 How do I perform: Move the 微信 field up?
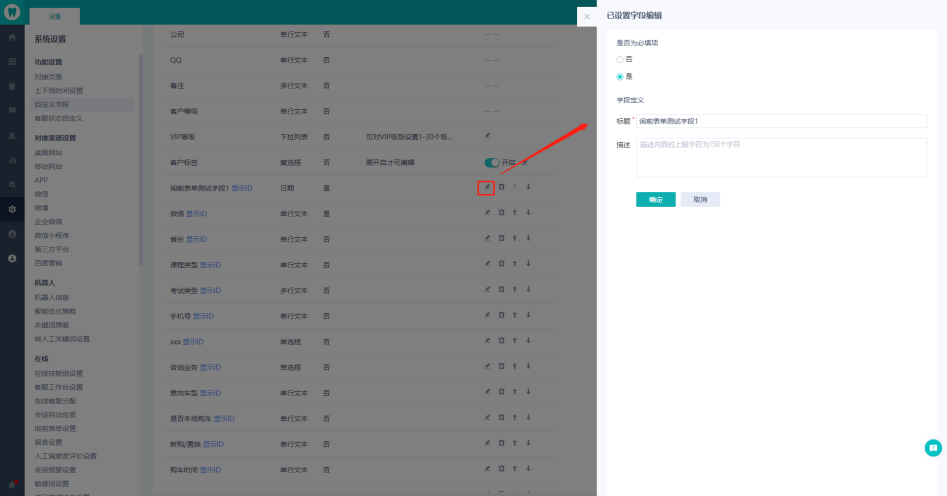click(515, 213)
